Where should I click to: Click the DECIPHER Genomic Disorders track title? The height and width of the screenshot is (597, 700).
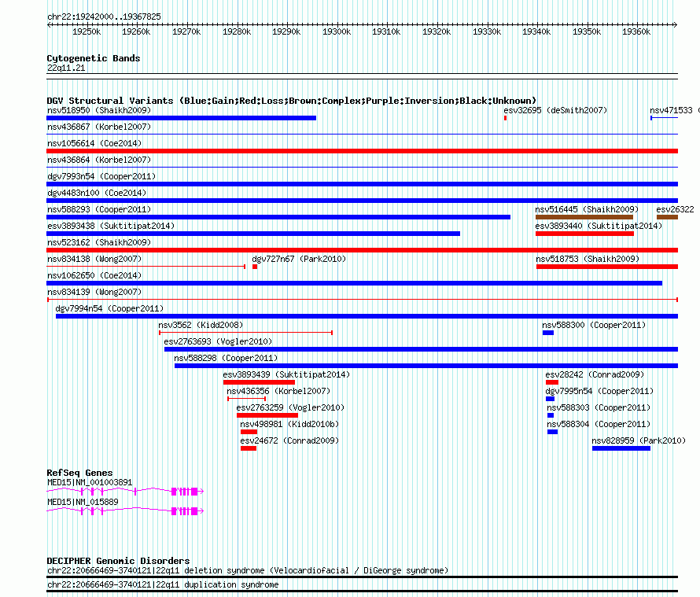(x=118, y=561)
